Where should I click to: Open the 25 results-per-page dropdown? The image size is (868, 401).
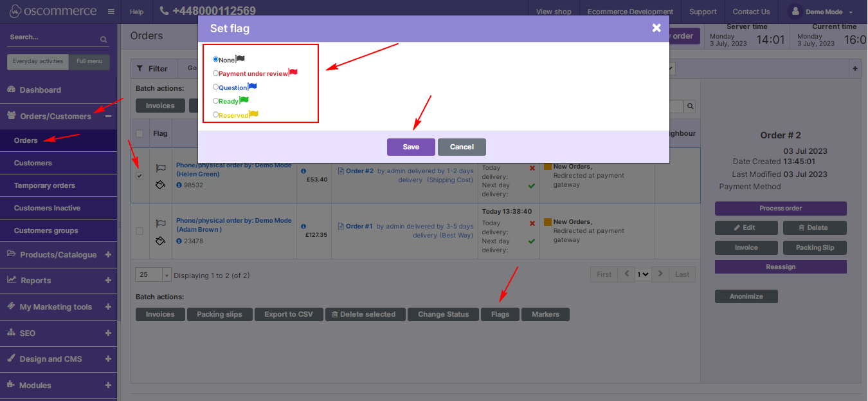[x=152, y=274]
